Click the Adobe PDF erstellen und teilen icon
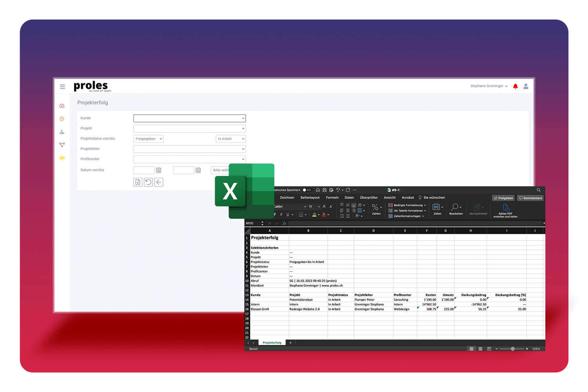Screen dimensions: 588x392 [505, 211]
